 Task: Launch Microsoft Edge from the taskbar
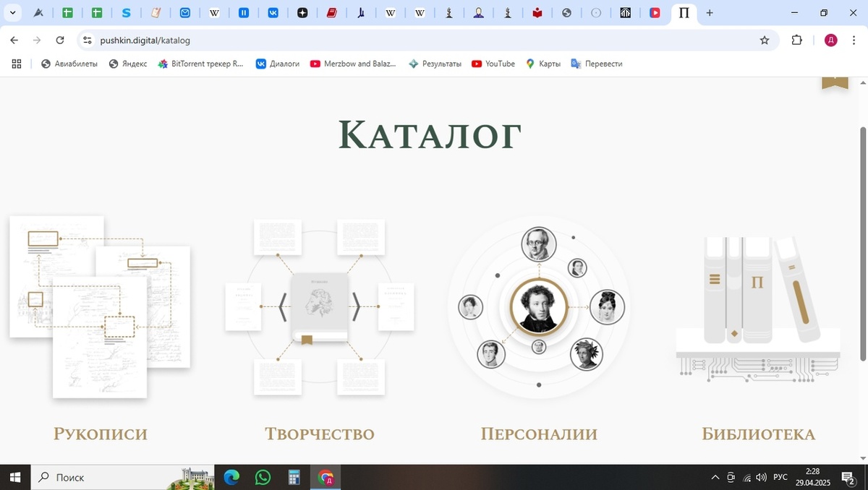[x=231, y=478]
